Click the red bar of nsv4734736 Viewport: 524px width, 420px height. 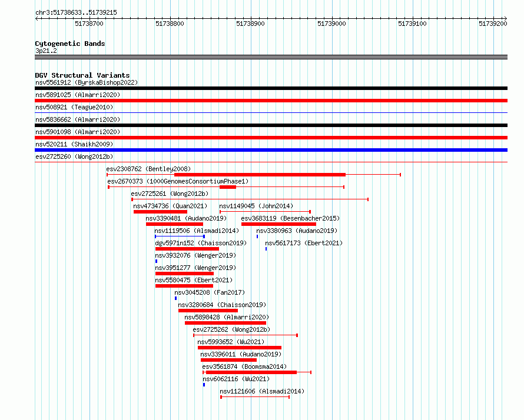[x=160, y=212]
